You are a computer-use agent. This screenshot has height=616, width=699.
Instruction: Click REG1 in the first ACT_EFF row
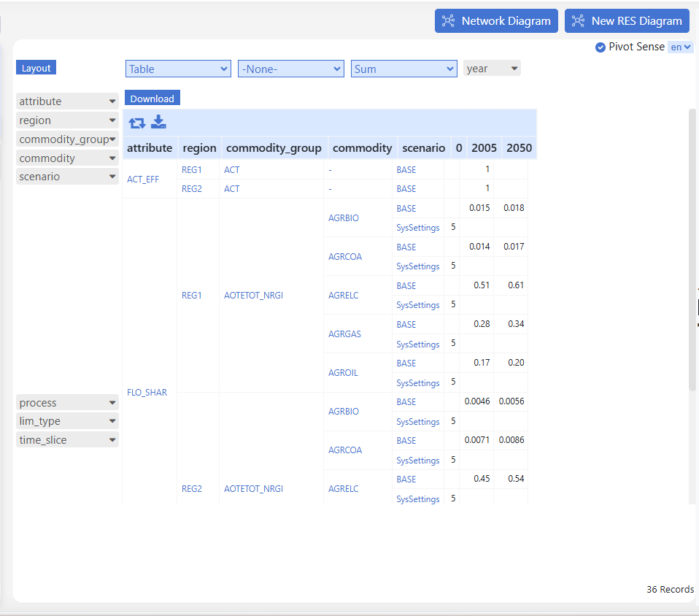[192, 170]
